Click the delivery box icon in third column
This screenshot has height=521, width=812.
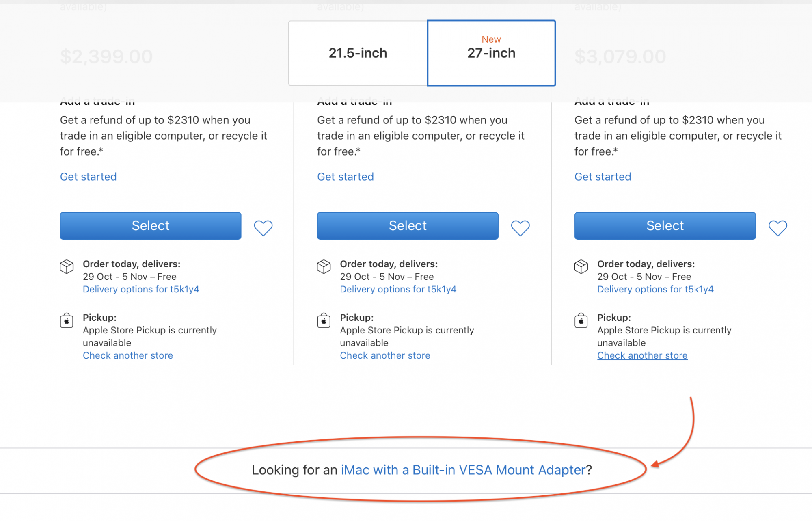581,267
